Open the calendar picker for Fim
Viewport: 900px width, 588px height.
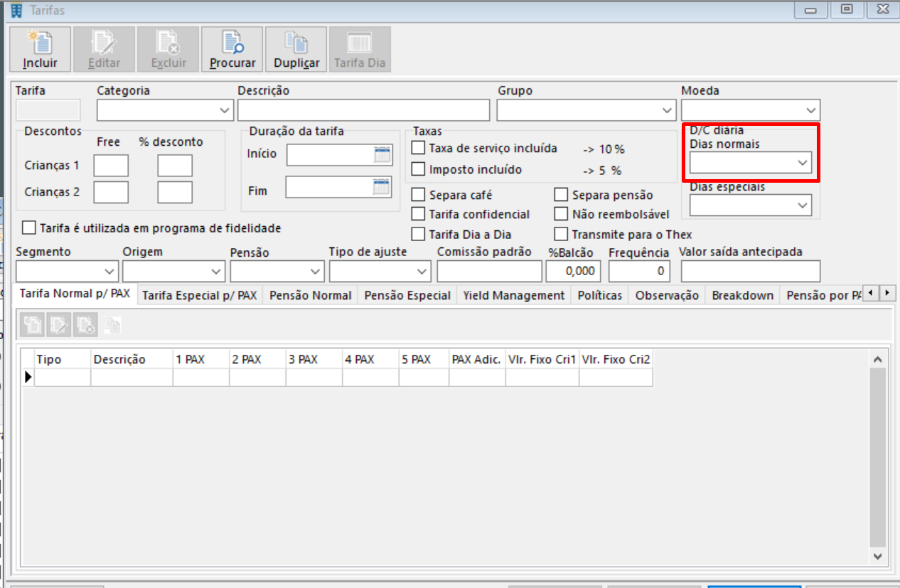pyautogui.click(x=382, y=187)
